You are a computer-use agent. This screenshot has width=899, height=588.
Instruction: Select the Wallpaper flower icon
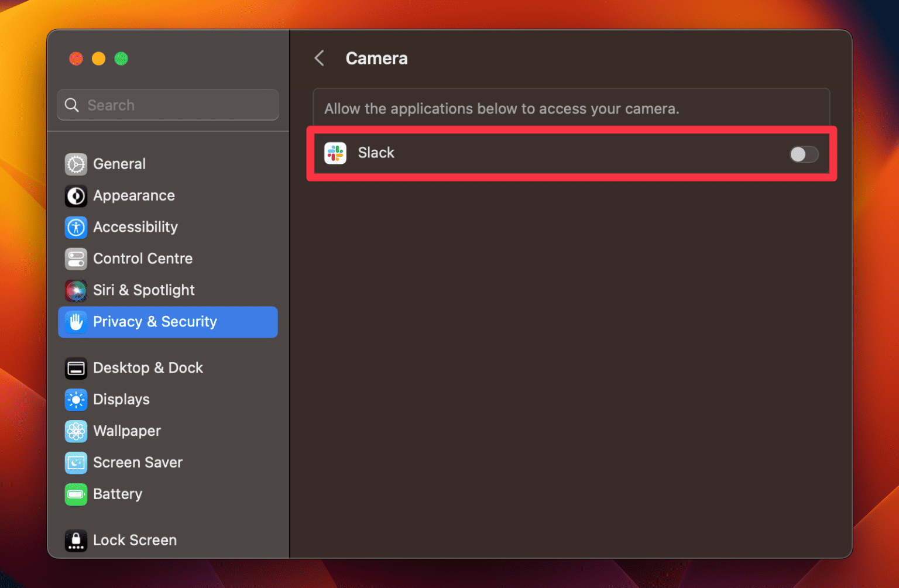(x=76, y=431)
